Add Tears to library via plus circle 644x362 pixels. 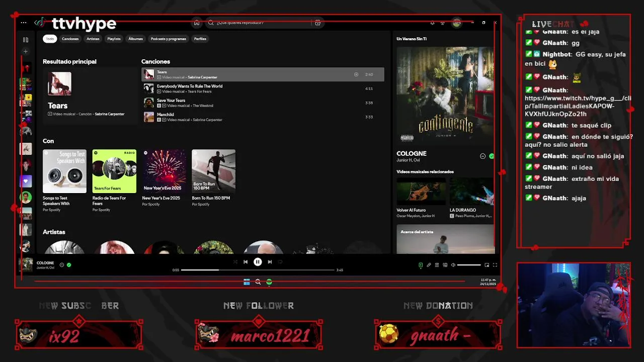(356, 74)
